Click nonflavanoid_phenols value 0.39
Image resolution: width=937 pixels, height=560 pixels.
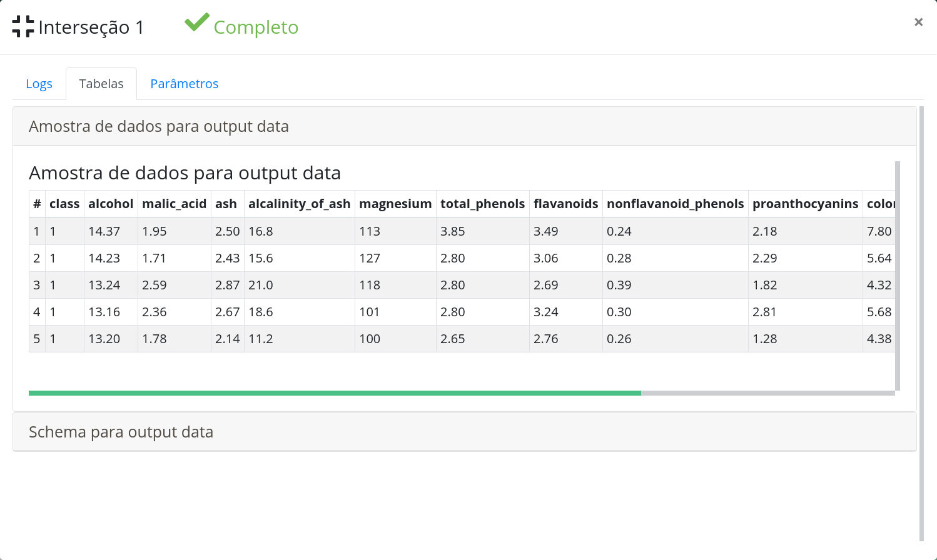click(x=619, y=285)
